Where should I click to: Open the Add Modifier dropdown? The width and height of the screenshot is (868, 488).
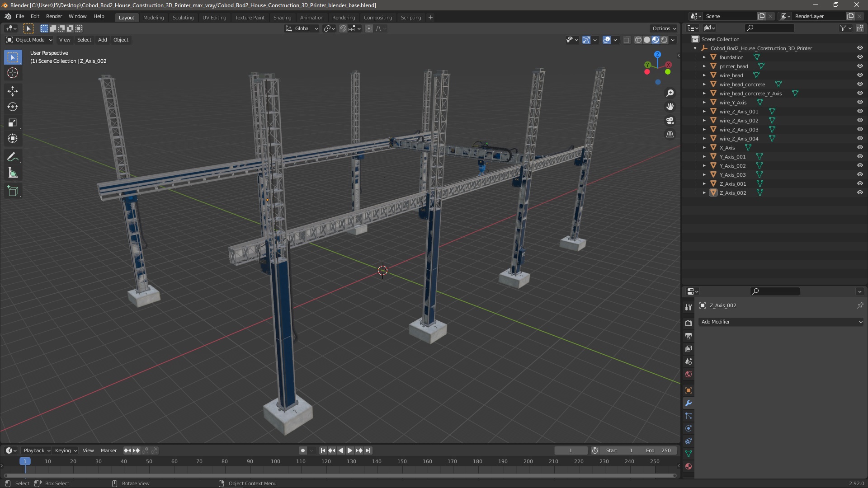point(781,322)
